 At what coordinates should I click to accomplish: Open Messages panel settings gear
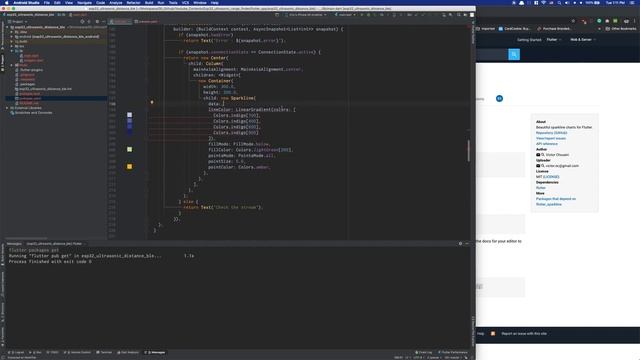click(460, 244)
